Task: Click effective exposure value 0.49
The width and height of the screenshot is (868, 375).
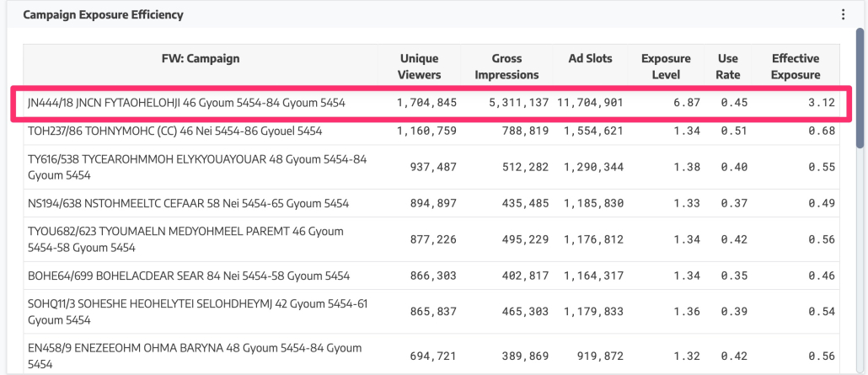Action: (822, 203)
